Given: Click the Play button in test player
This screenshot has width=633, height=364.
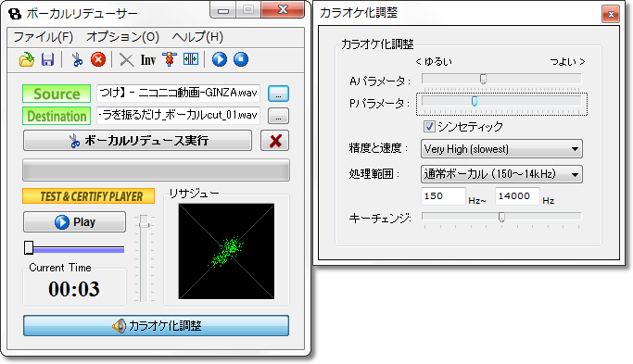Looking at the screenshot, I should [74, 222].
